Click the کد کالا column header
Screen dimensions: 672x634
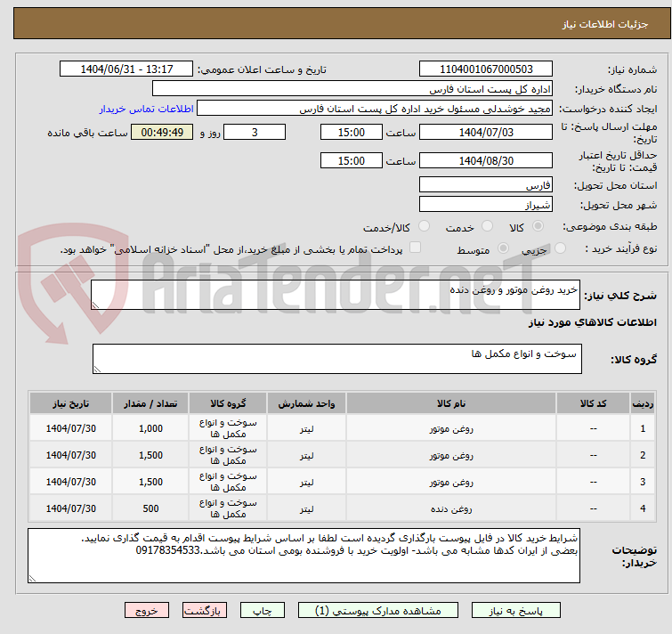point(593,403)
